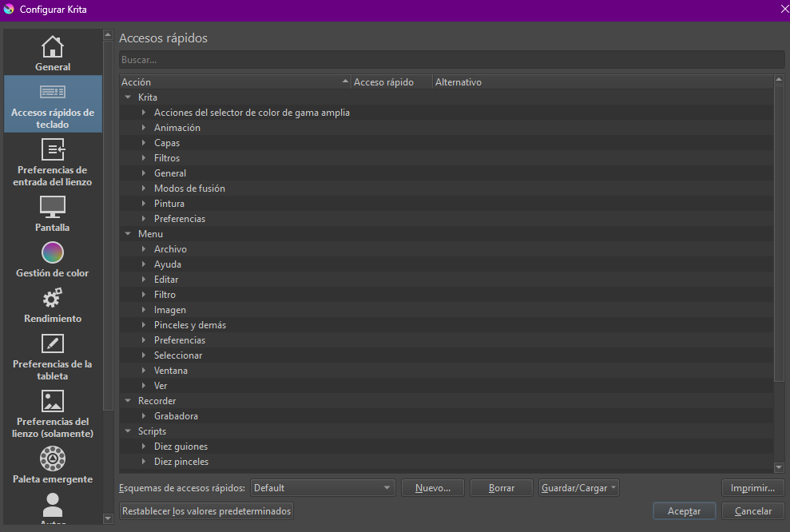Image resolution: width=790 pixels, height=532 pixels.
Task: Open Paleta emergente wheel icon
Action: pos(53,459)
